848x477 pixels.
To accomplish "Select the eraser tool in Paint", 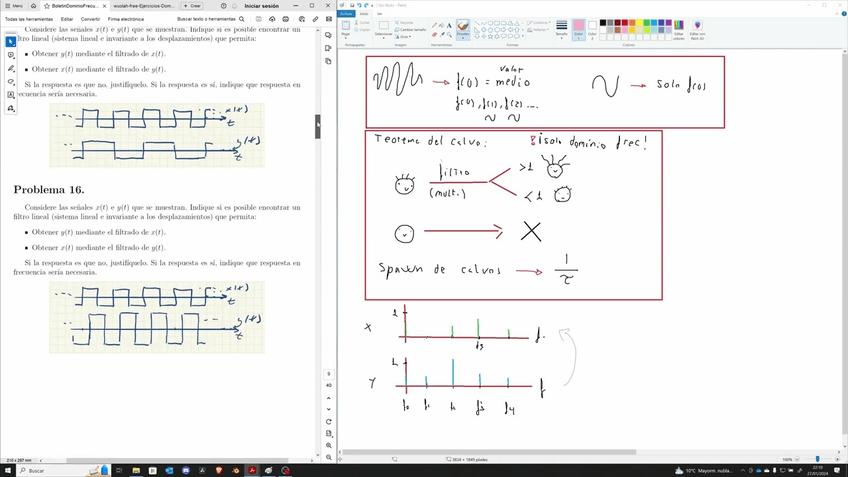I will [x=435, y=34].
